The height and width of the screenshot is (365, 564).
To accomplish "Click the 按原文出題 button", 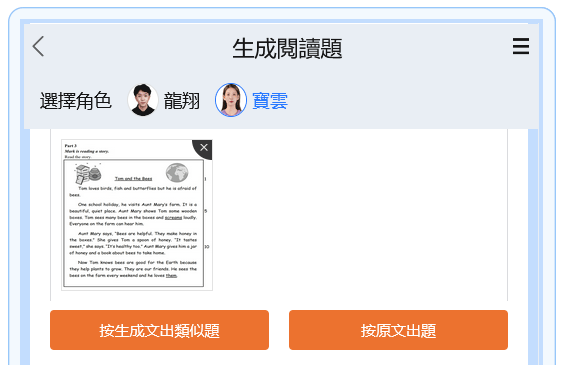I will coord(398,330).
